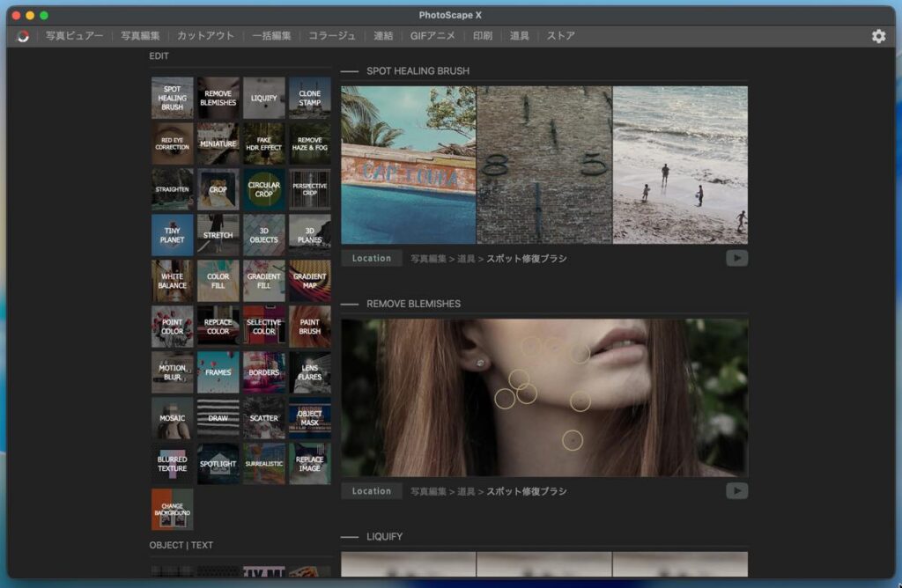Click the LIQUIFY section heading
Viewport: 902px width, 588px height.
click(384, 536)
